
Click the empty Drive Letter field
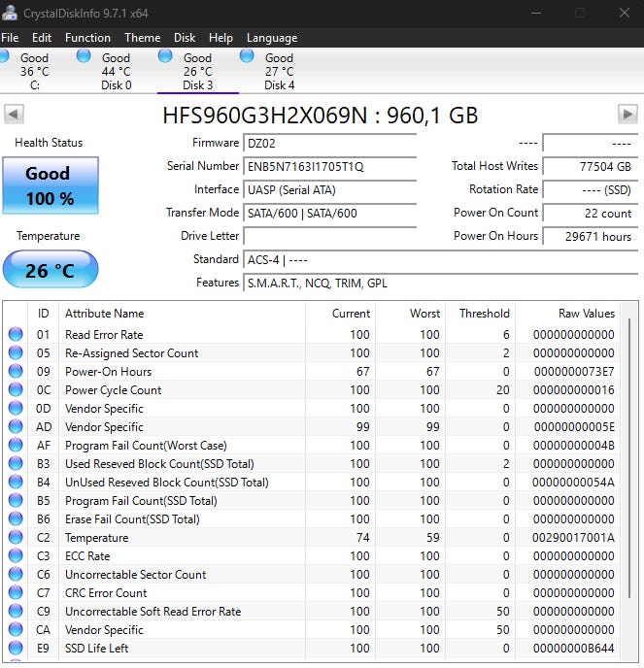(x=329, y=237)
